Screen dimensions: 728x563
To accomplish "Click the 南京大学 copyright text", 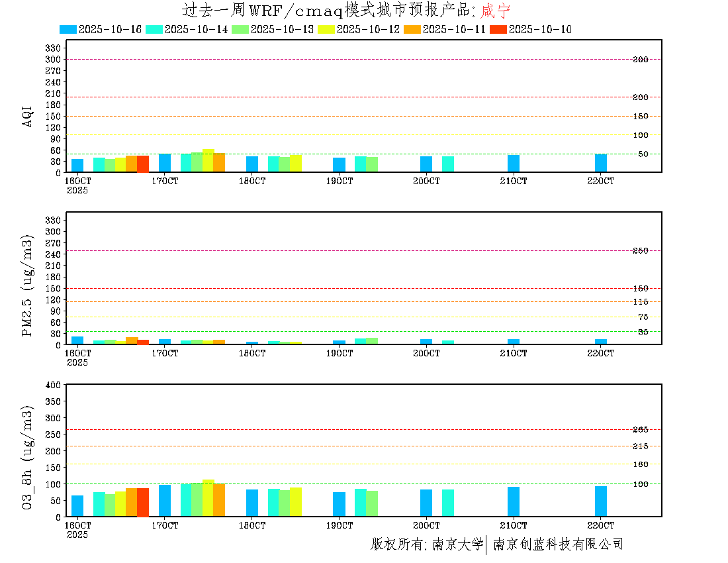I will (457, 544).
